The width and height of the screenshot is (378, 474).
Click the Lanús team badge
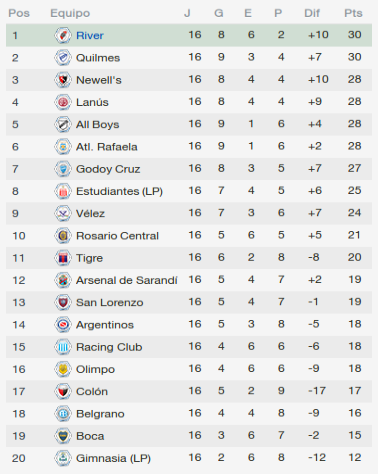tap(63, 102)
